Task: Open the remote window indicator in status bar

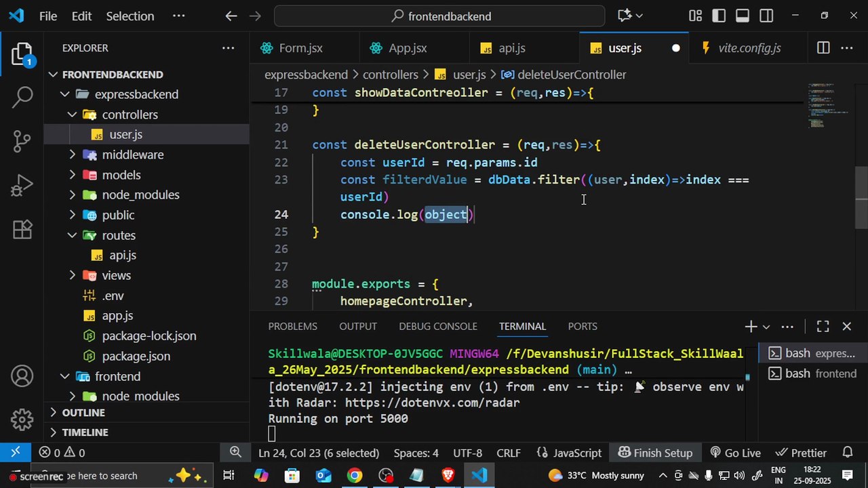Action: click(15, 453)
